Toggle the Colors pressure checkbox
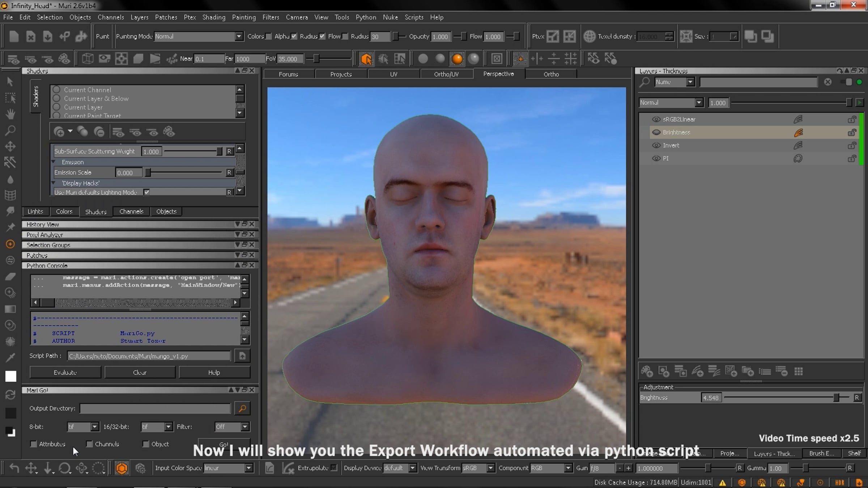 click(268, 36)
